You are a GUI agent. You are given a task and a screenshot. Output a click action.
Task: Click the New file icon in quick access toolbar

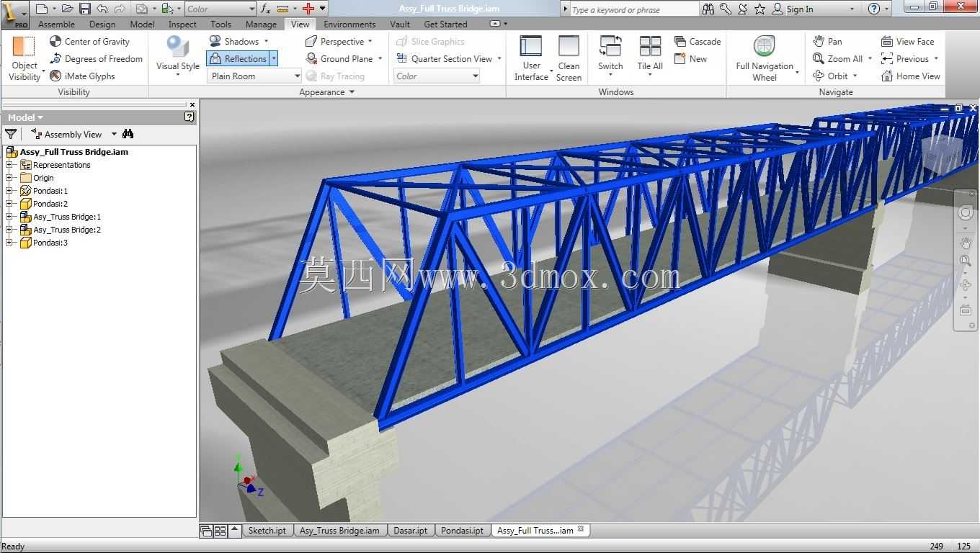coord(41,9)
